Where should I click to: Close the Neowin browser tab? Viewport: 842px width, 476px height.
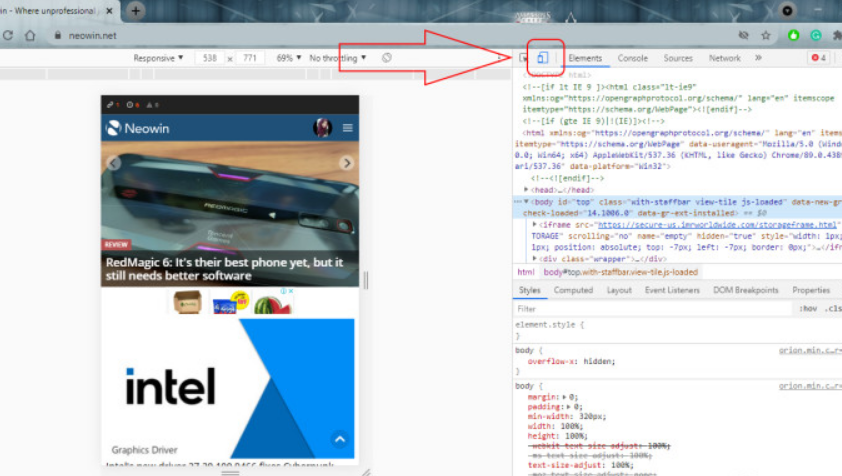click(x=110, y=11)
